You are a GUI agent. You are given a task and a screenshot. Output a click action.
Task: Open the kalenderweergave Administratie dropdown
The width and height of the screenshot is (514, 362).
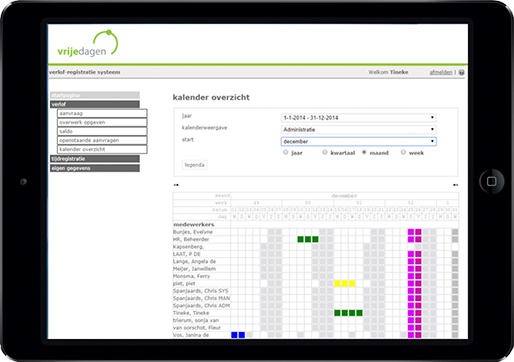click(359, 129)
